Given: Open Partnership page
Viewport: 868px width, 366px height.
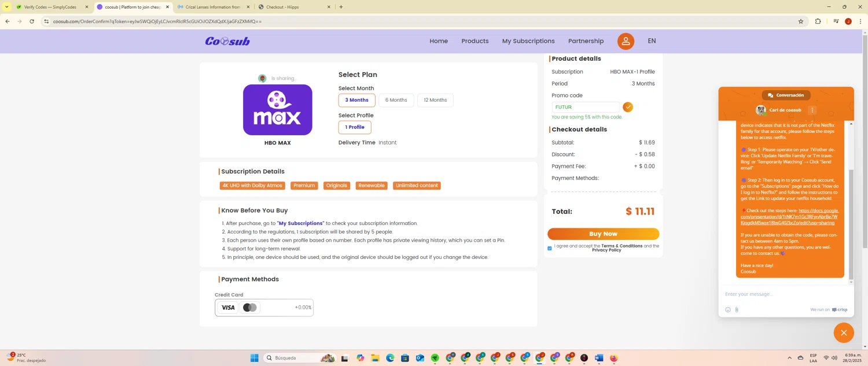Looking at the screenshot, I should pos(586,41).
